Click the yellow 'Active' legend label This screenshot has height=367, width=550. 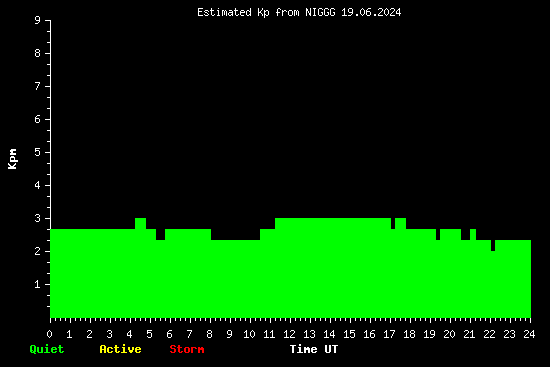pyautogui.click(x=120, y=349)
